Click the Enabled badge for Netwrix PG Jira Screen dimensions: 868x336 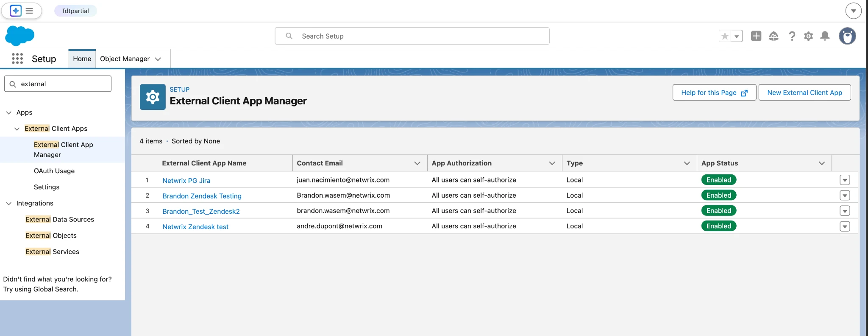[719, 180]
